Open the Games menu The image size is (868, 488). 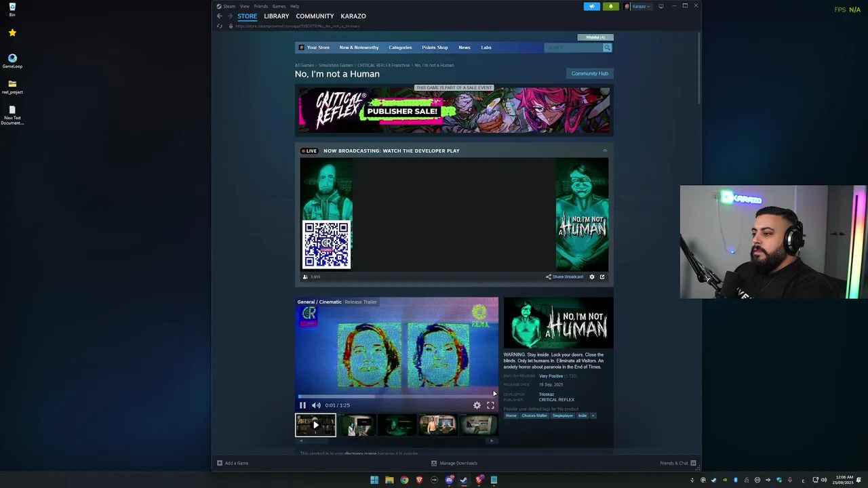(279, 6)
